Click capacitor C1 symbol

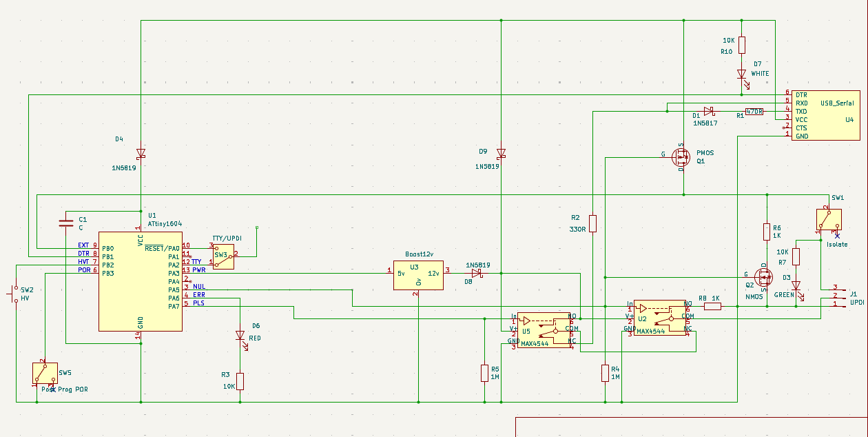(65, 222)
